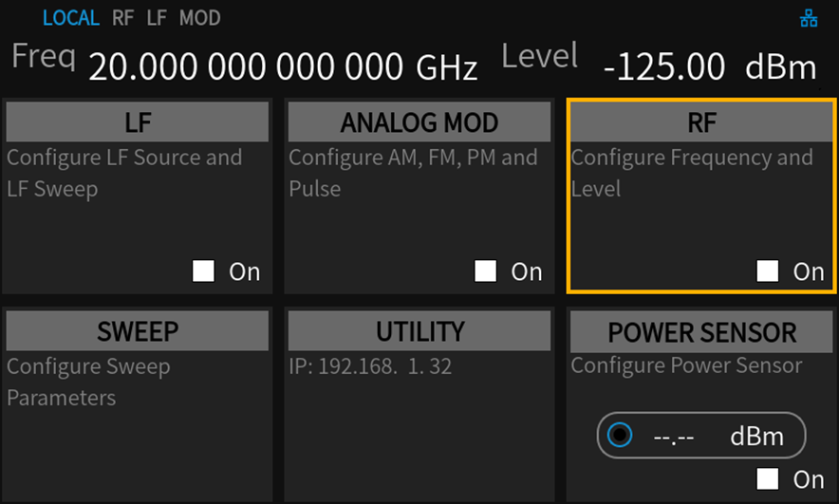Open the ANALOG MOD settings tile
Screen dimensions: 839x504
click(419, 122)
